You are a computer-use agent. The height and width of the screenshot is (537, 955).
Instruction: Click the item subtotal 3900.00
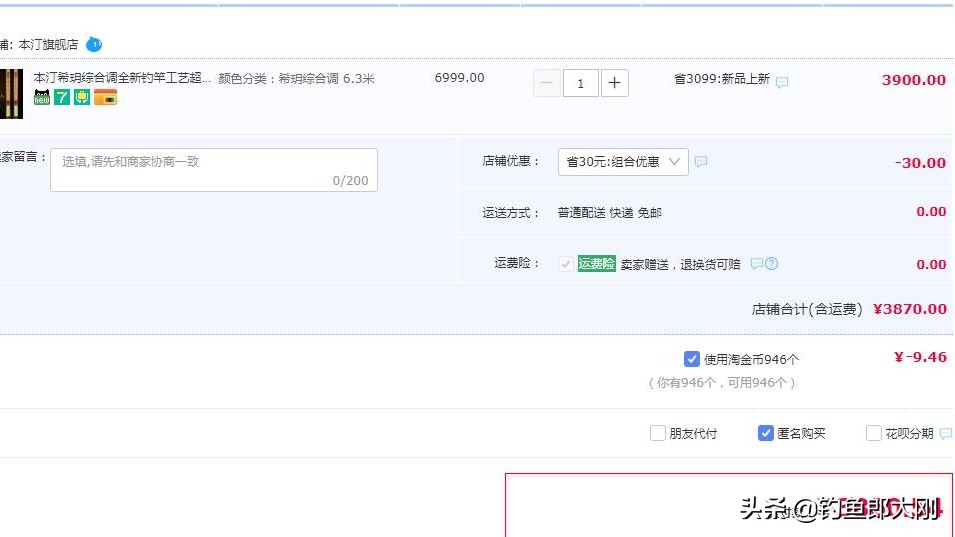tap(914, 80)
